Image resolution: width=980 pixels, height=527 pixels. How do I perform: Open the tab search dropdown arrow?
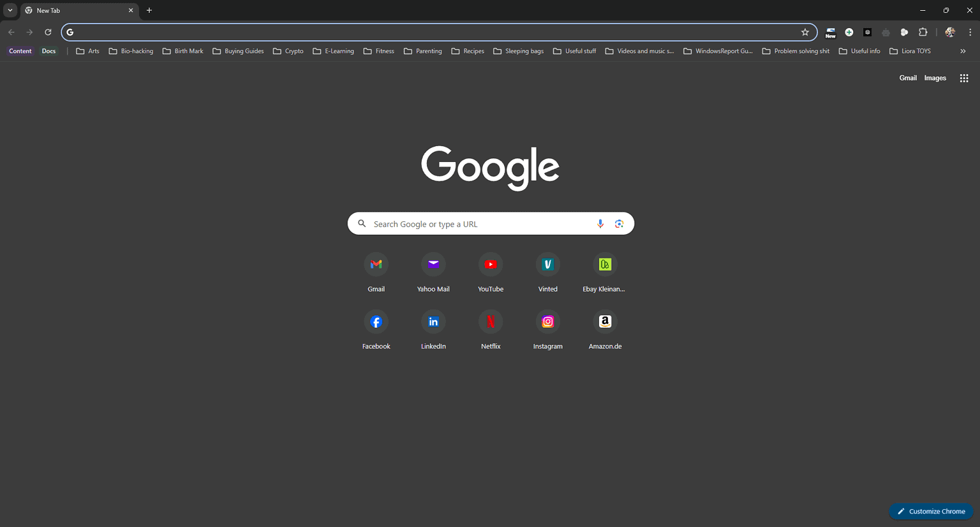click(x=9, y=10)
